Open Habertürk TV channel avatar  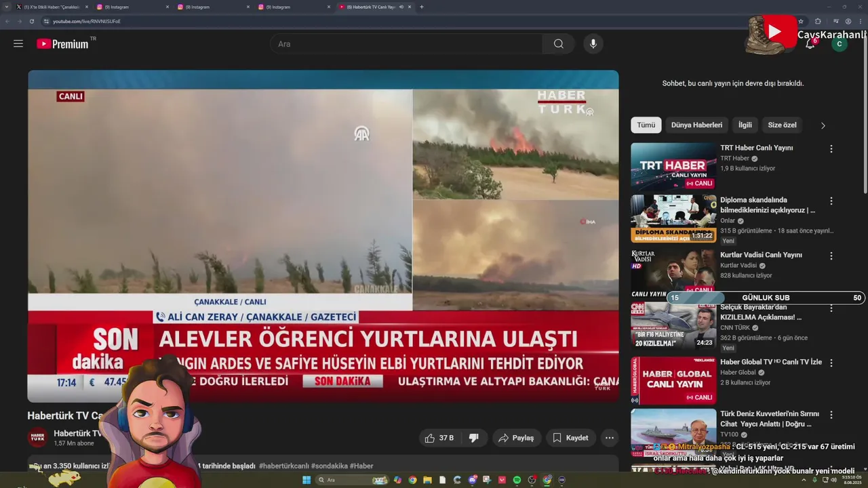click(x=37, y=438)
